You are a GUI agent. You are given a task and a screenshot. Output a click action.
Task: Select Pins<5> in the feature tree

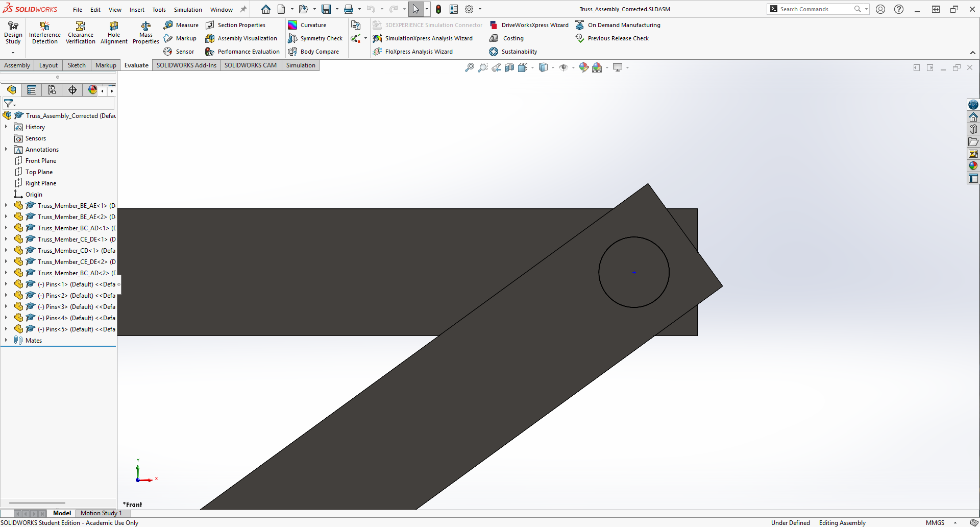(77, 329)
